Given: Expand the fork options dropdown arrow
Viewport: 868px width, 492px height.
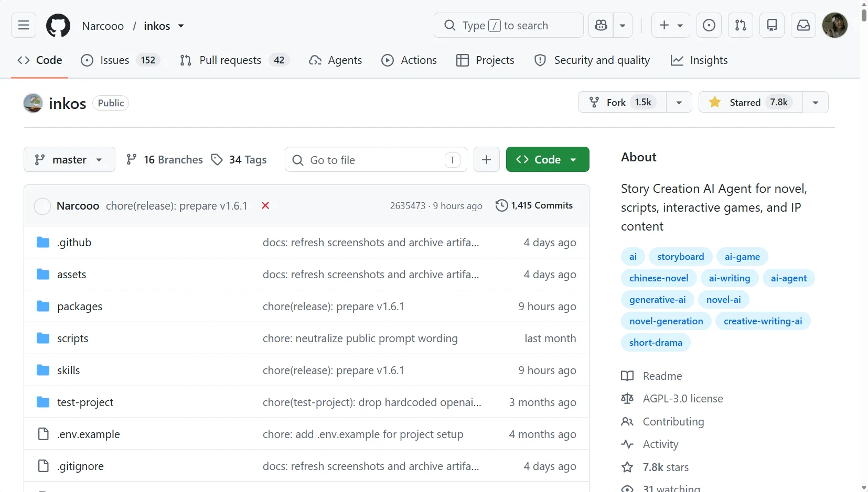Looking at the screenshot, I should click(679, 102).
